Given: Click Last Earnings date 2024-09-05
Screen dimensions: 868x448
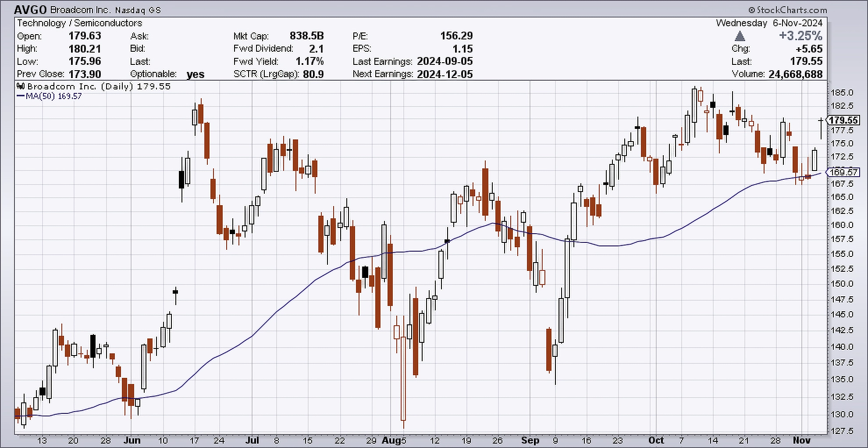Looking at the screenshot, I should (x=445, y=61).
